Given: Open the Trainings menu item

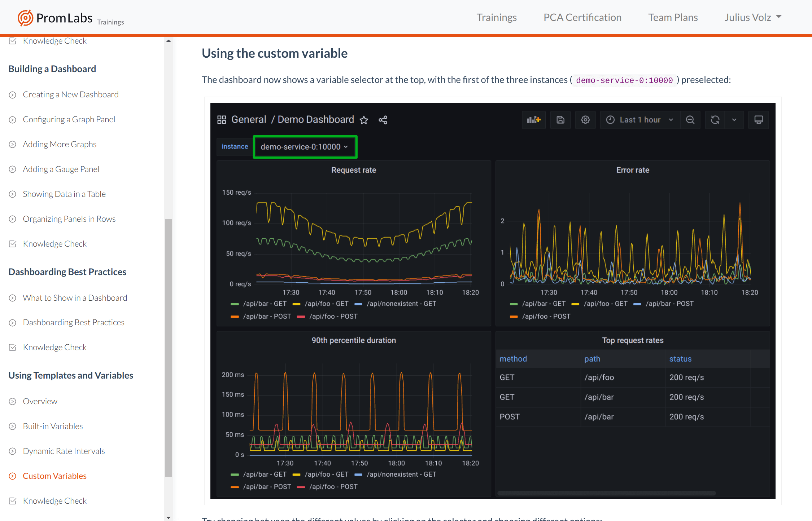Looking at the screenshot, I should click(x=497, y=17).
